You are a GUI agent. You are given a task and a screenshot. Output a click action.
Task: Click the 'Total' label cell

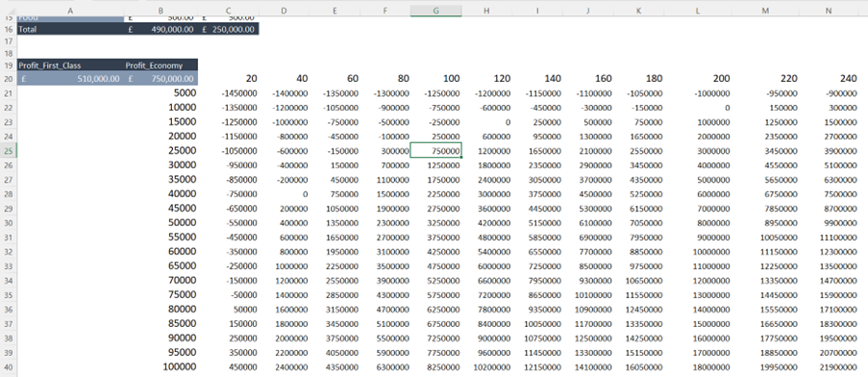pyautogui.click(x=70, y=30)
